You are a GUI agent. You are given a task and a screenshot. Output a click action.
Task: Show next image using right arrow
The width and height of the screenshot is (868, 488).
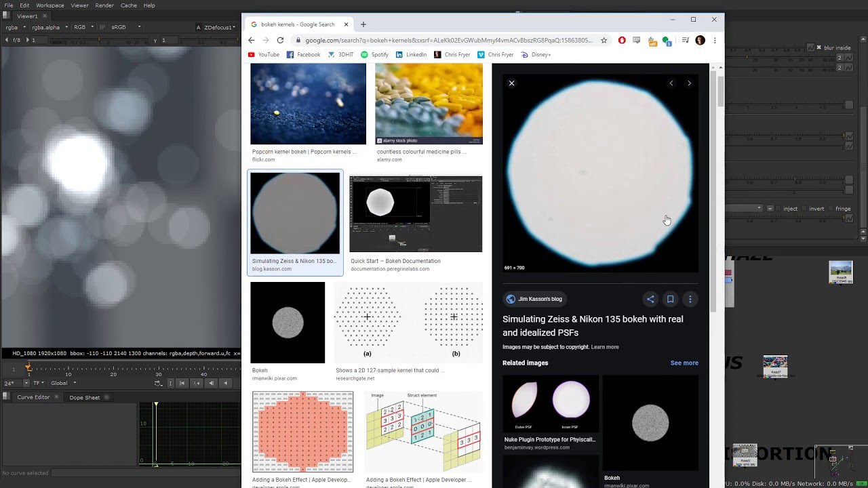click(x=689, y=83)
